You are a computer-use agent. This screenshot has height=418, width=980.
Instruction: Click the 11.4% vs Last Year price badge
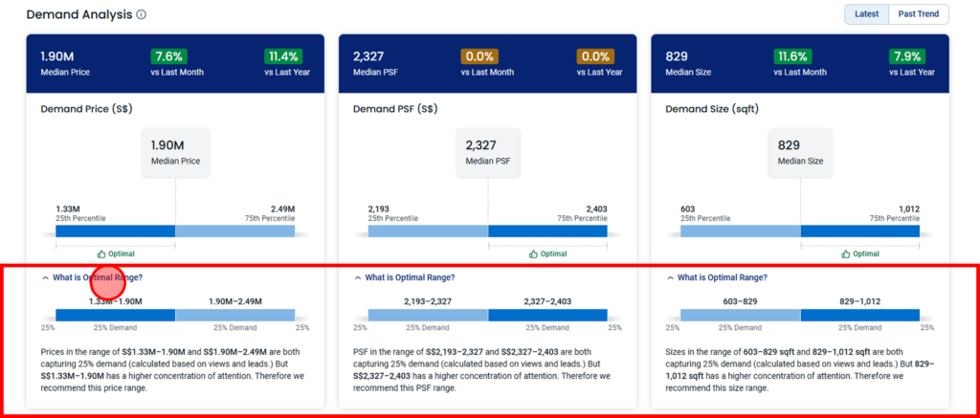pyautogui.click(x=283, y=56)
